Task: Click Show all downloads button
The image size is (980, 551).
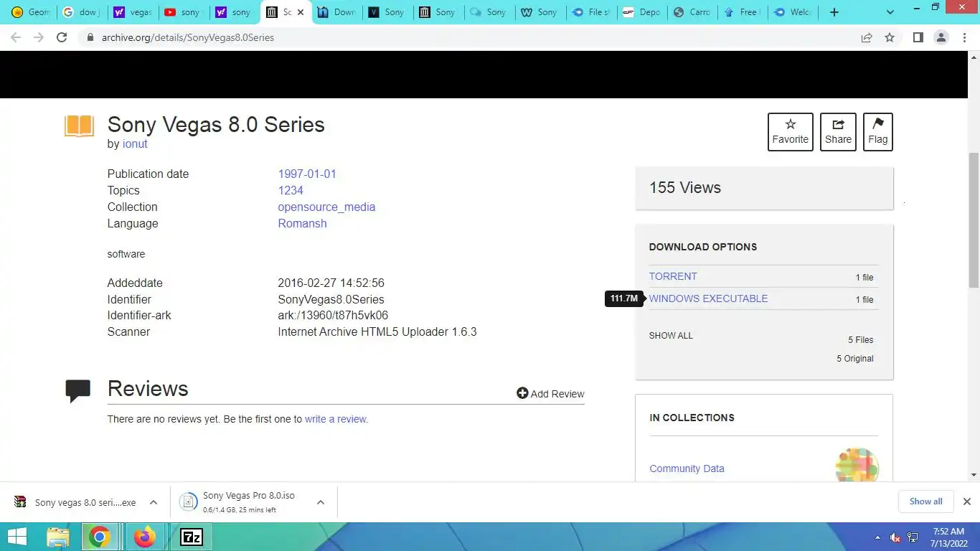Action: click(x=925, y=501)
